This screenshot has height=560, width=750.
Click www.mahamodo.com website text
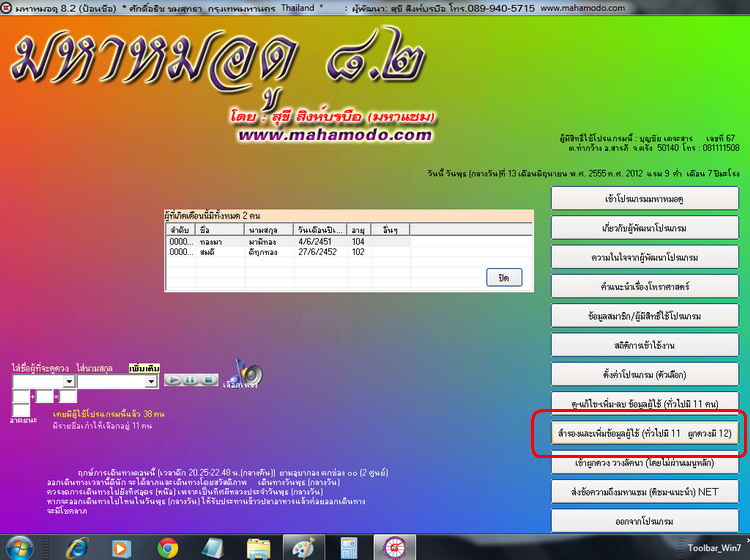click(335, 135)
